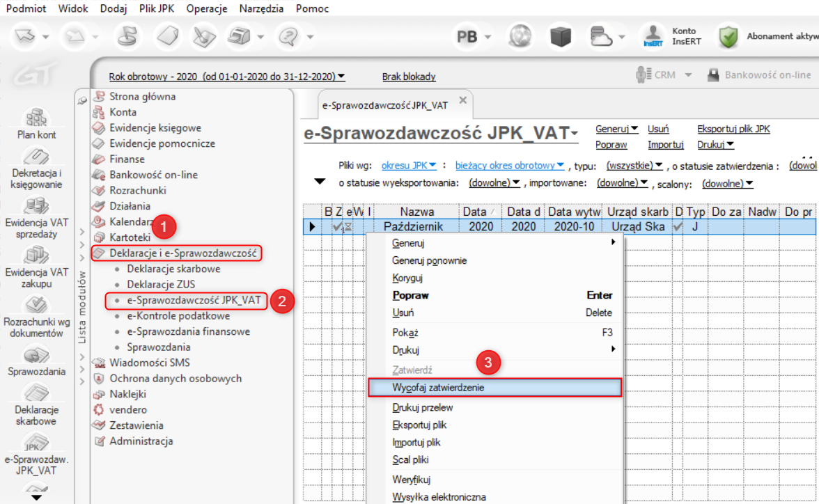Open e-Kontrole podatkowe submodule
819x504 pixels.
point(178,315)
